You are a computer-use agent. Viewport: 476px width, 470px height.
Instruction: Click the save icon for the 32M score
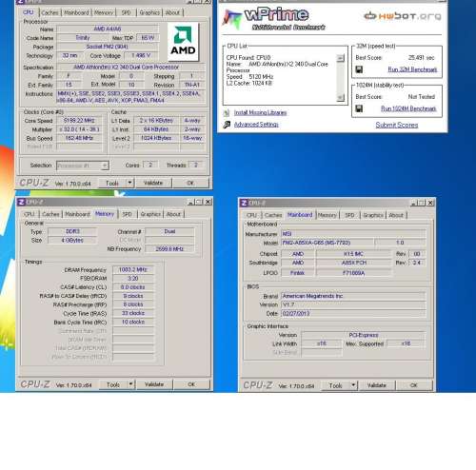click(x=359, y=69)
